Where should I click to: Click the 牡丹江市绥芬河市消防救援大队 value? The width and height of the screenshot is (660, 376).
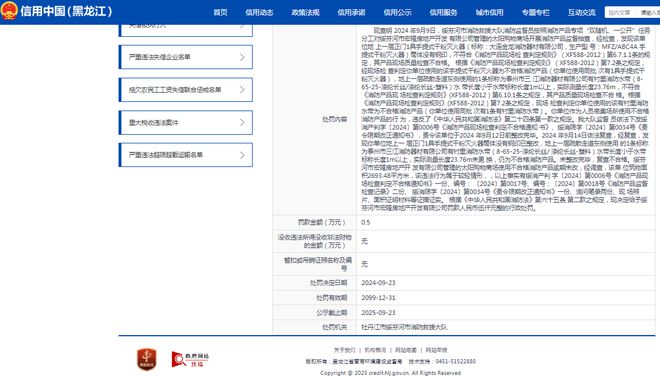point(404,327)
